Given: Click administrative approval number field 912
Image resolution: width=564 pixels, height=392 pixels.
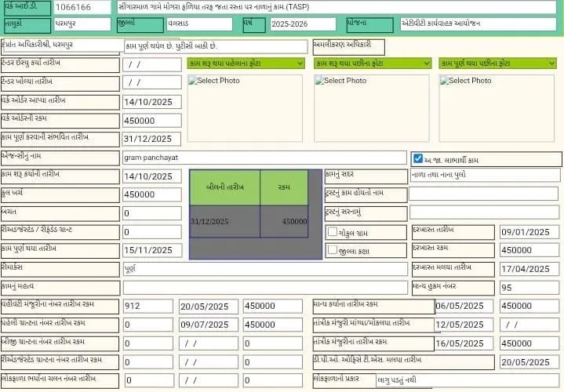Looking at the screenshot, I should [147, 307].
